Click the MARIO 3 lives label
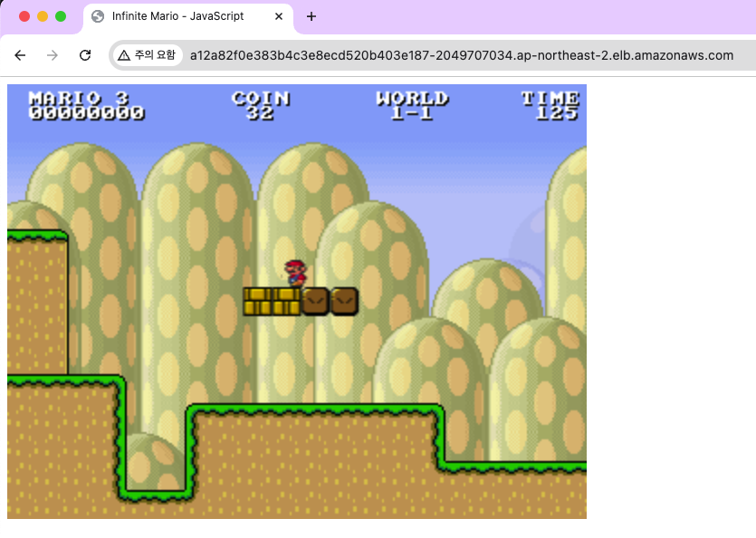Screen dimensions: 756x538 (x=79, y=98)
